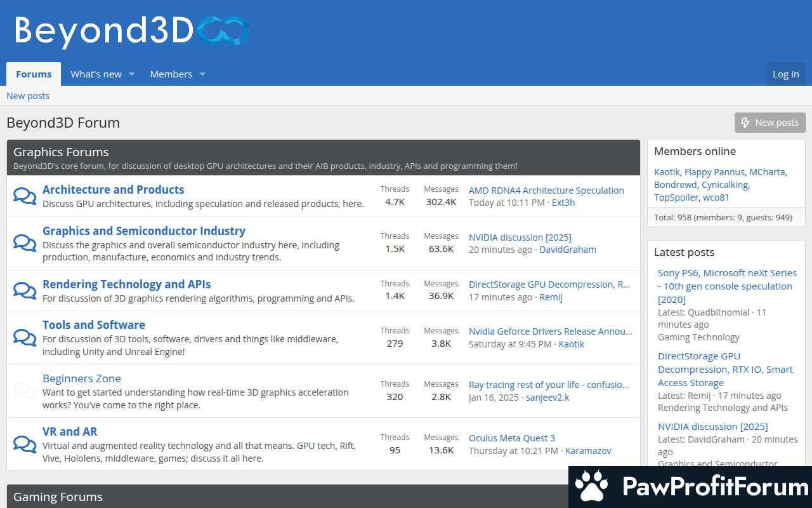
Task: Expand the What's new dropdown arrow
Action: 132,74
